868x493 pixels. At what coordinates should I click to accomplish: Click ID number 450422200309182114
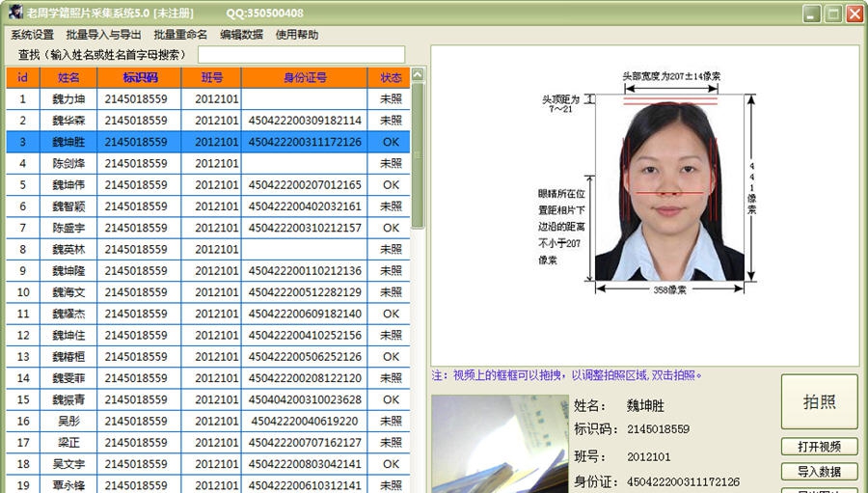305,121
